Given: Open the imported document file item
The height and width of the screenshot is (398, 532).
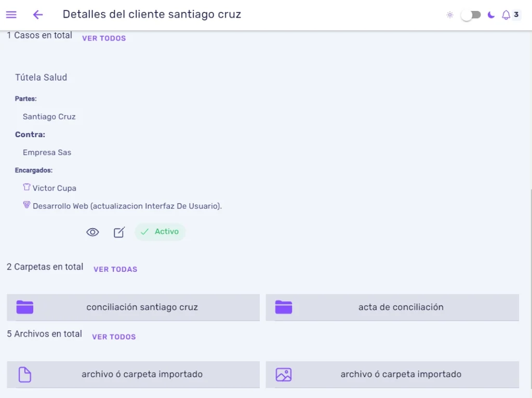Looking at the screenshot, I should pyautogui.click(x=134, y=375).
